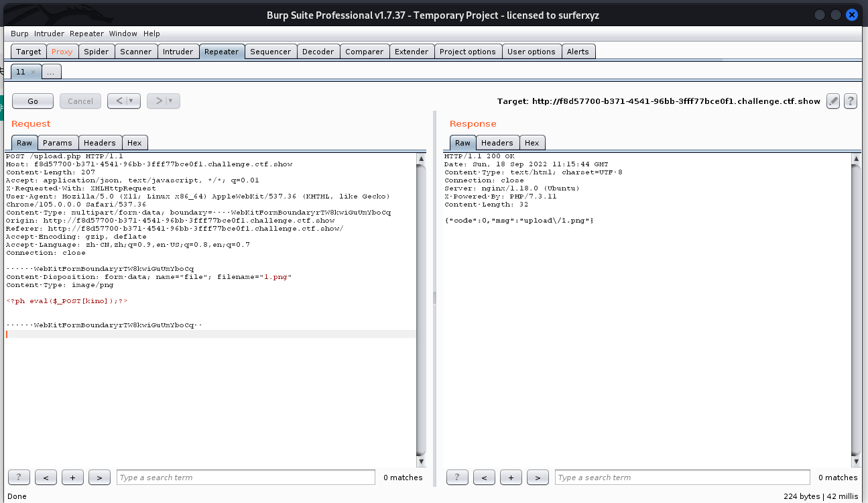
Task: Click response search next-match > button
Action: (x=538, y=478)
